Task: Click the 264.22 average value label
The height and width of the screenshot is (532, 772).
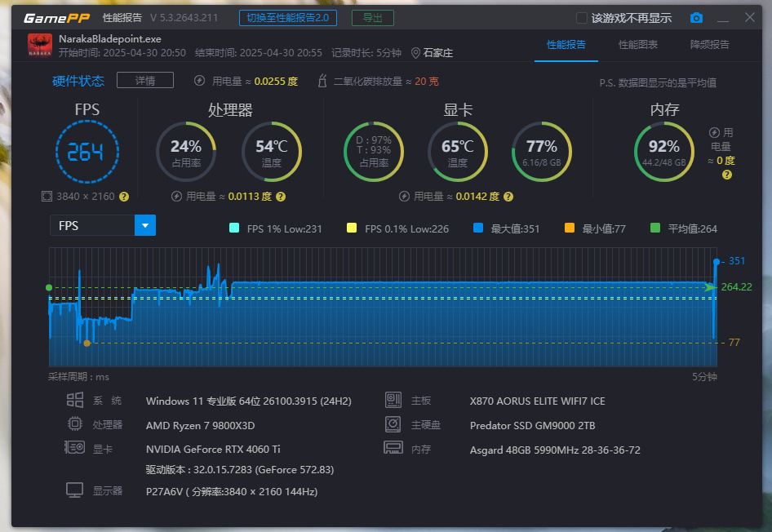Action: pos(737,287)
